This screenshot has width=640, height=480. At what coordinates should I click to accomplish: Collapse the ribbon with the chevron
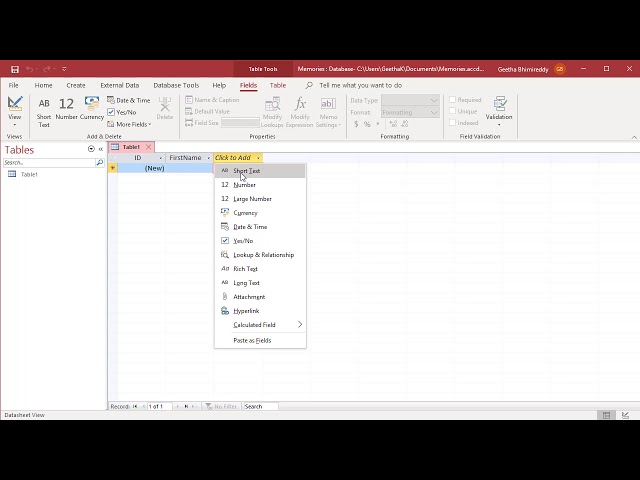[x=634, y=137]
